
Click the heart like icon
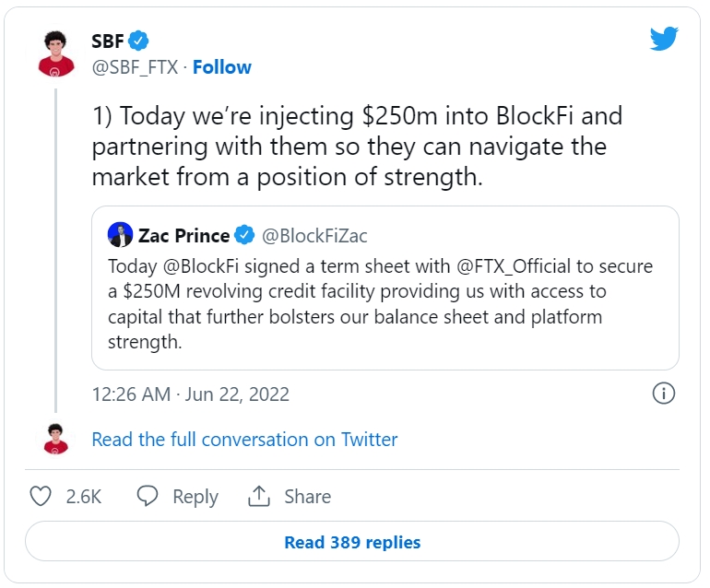point(41,496)
